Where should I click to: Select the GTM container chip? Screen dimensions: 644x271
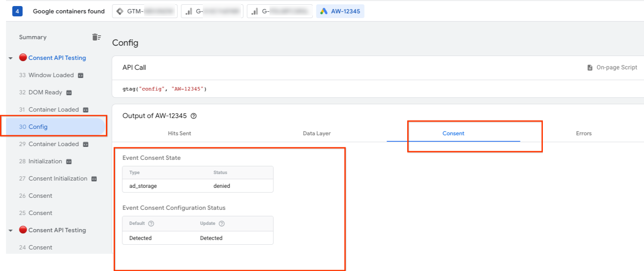[145, 12]
